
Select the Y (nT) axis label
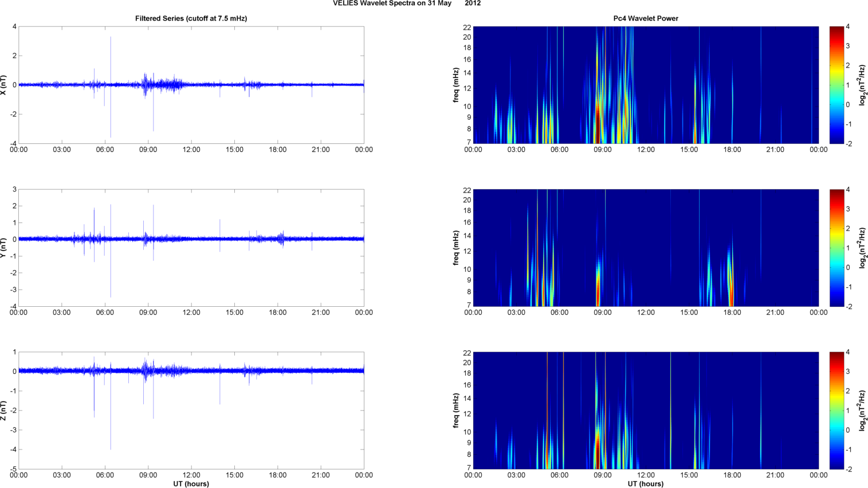(4, 248)
